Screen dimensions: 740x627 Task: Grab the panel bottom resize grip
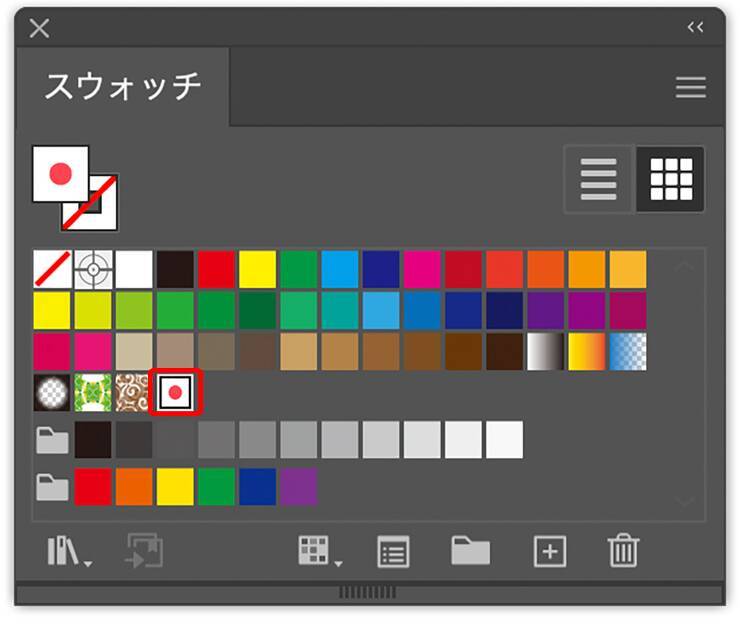368,592
